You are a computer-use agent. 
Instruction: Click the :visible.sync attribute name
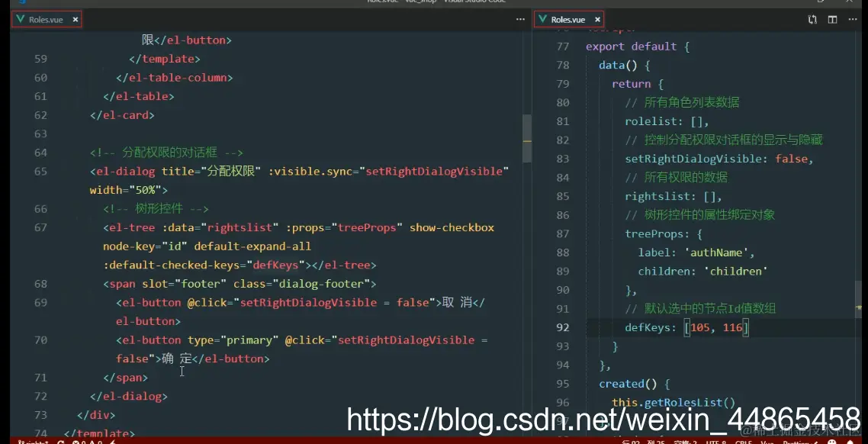(311, 171)
